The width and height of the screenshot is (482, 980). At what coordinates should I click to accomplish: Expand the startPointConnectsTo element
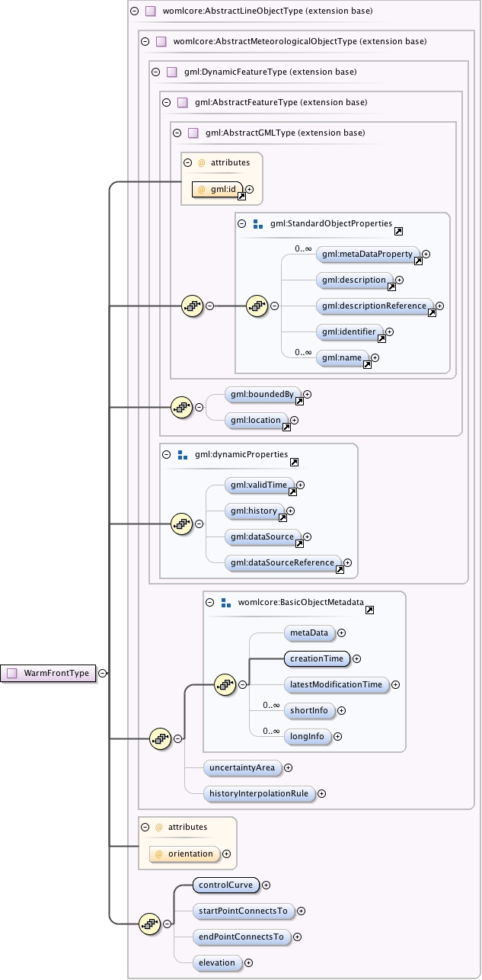[301, 911]
